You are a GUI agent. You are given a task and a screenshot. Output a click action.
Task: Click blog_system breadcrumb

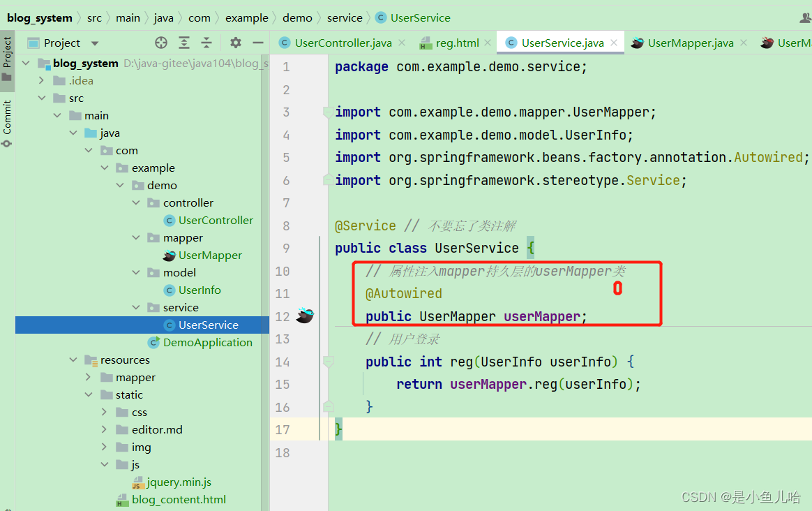coord(39,17)
